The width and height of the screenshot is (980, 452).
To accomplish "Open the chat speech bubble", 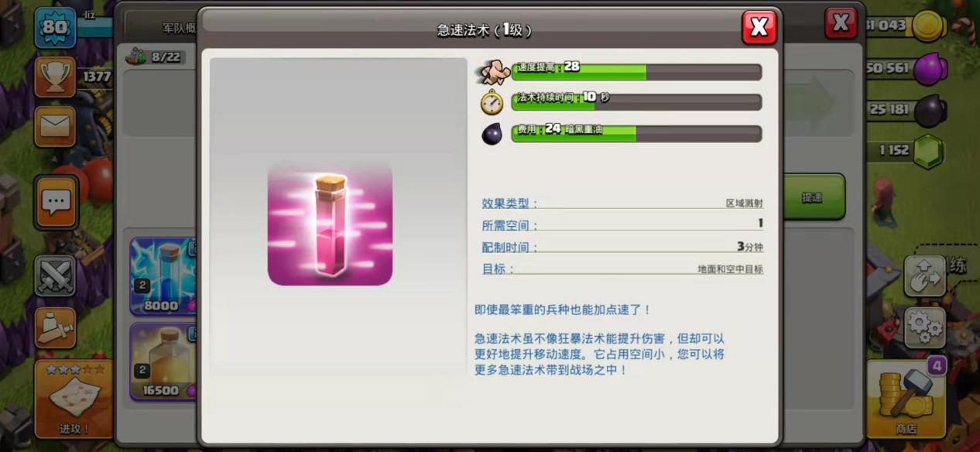I will (x=56, y=202).
